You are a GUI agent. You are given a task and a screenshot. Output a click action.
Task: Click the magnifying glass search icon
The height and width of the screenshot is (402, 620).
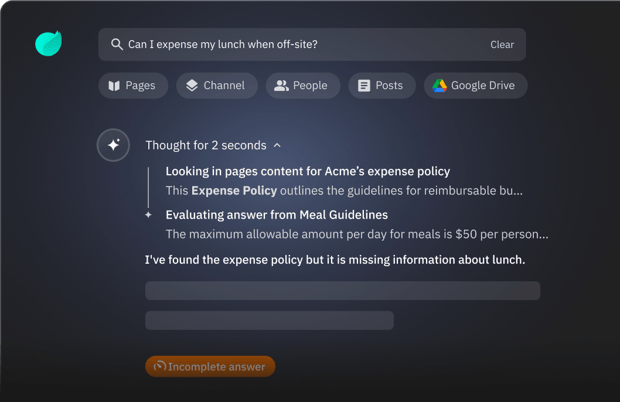117,44
